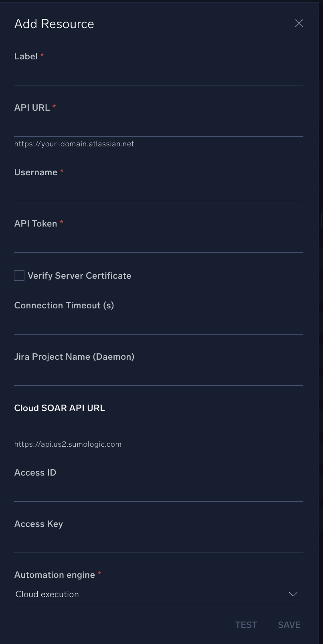Click the Cloud SOAR API URL field
Screen dimensions: 323x644
click(x=158, y=427)
